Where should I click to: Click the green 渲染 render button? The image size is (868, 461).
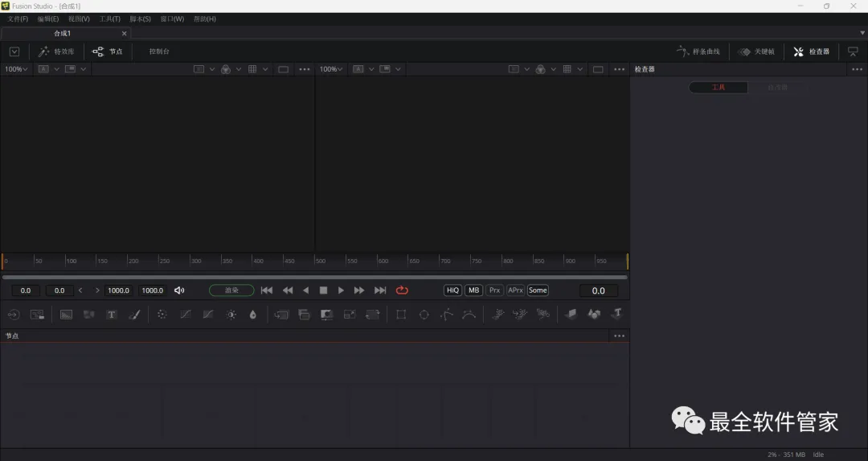pos(231,290)
